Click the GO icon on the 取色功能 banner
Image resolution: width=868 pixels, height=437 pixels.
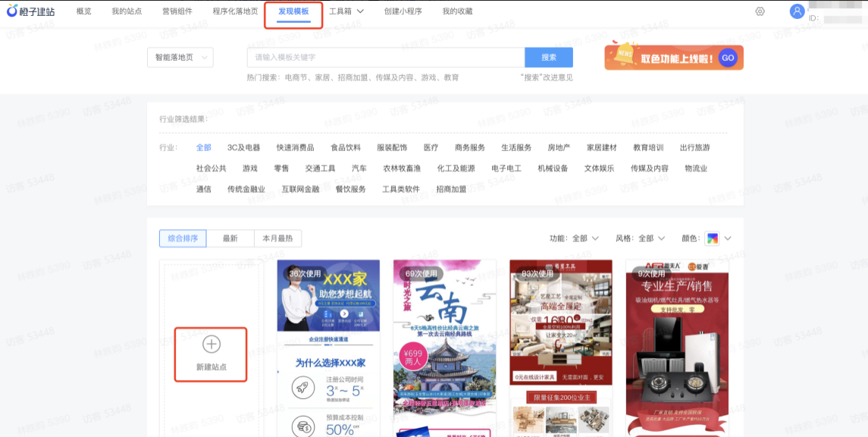pyautogui.click(x=729, y=57)
